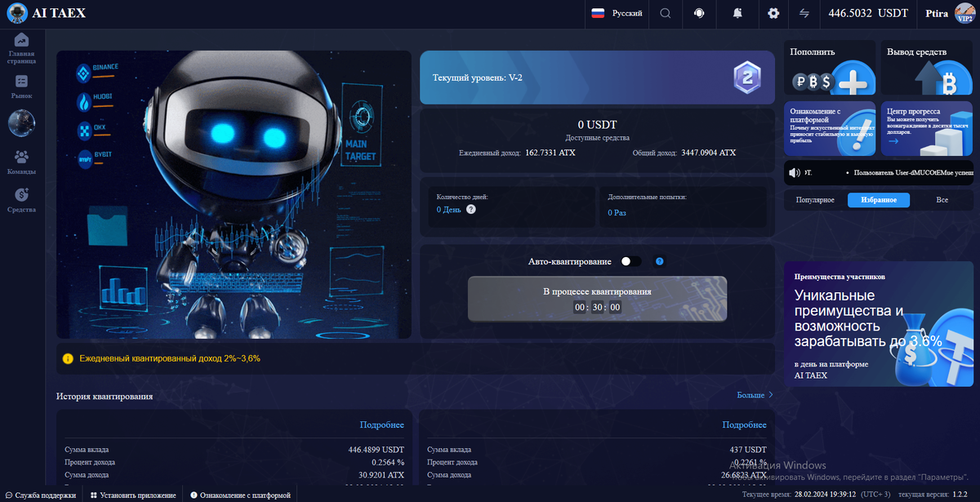The width and height of the screenshot is (980, 502).
Task: Click daily income value 162.7331 ATX
Action: point(549,153)
